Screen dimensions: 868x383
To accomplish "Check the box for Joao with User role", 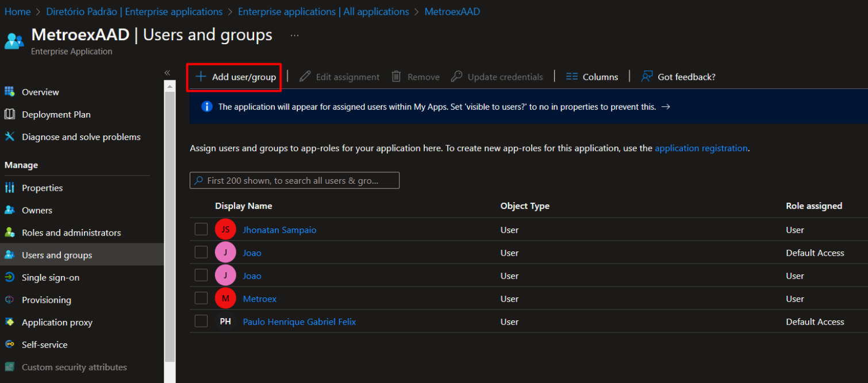I will pos(201,276).
